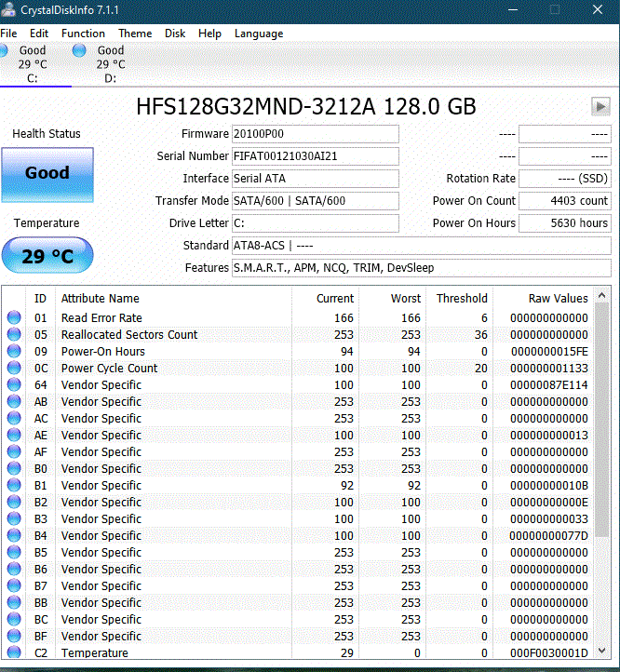Screen dimensions: 620x672
Task: Click raw value 00000087E114
Action: [x=549, y=384]
